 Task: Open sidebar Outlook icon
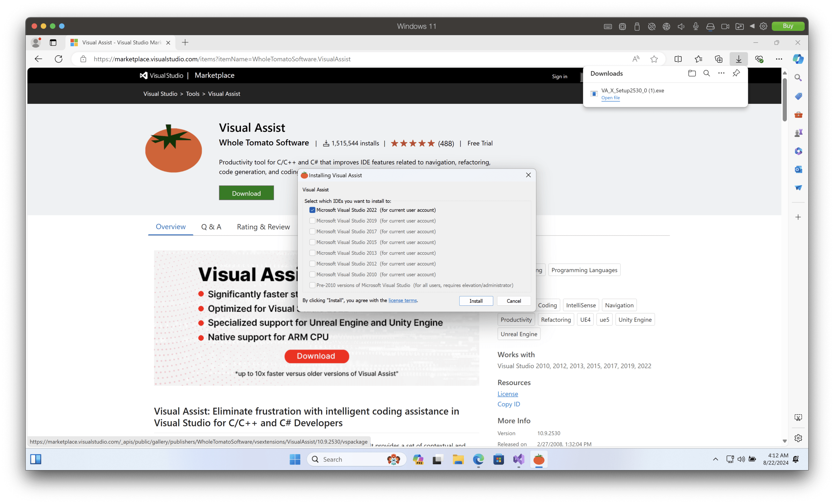pos(798,170)
